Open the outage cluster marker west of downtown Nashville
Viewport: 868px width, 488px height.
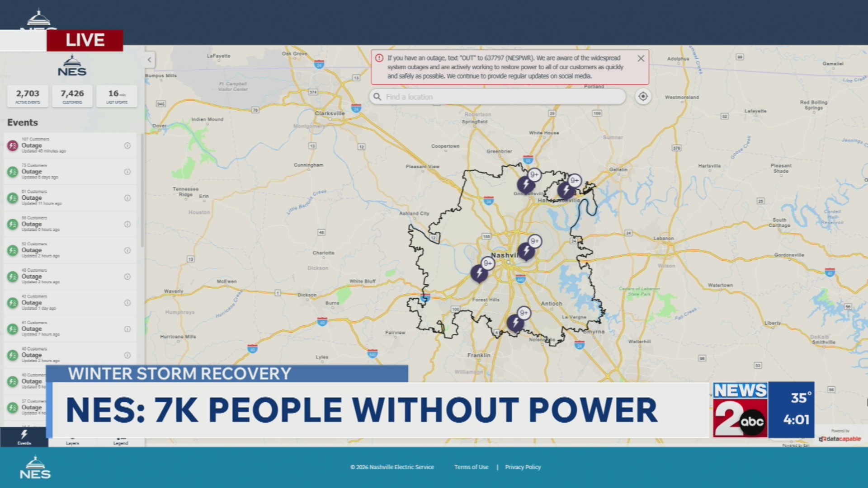[479, 273]
